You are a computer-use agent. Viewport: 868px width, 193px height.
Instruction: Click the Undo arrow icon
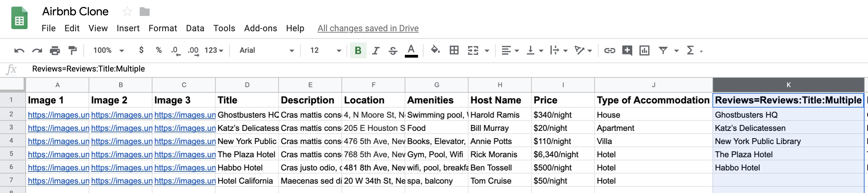pos(19,51)
